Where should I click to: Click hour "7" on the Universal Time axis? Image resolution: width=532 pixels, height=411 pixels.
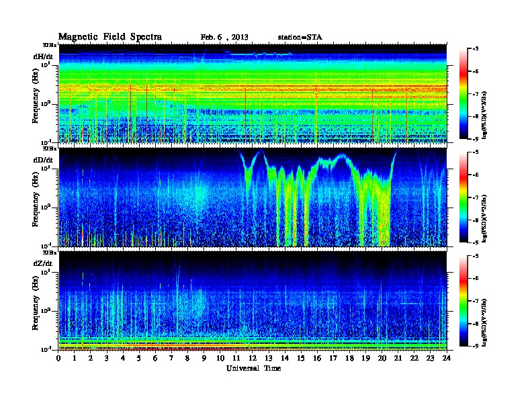[172, 358]
